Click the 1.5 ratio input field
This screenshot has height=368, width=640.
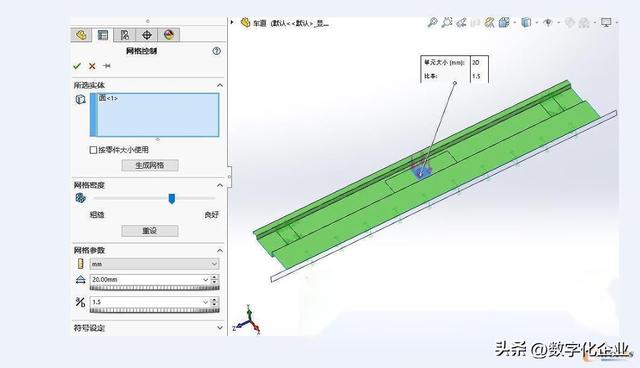coord(146,302)
